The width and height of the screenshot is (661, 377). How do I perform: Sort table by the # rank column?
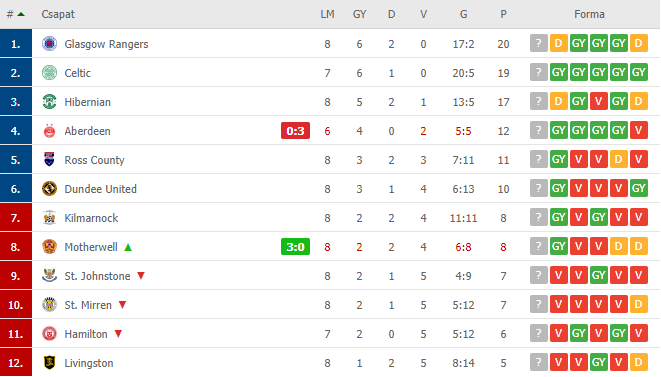(15, 14)
